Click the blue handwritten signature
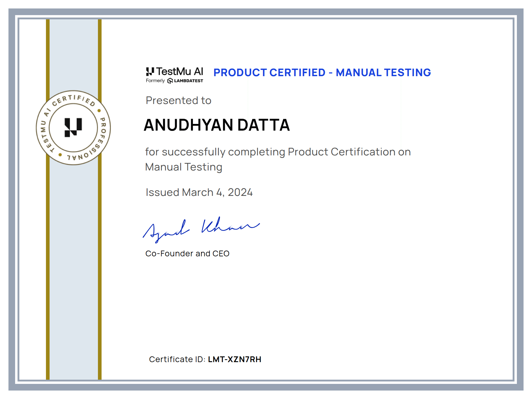 tap(201, 229)
